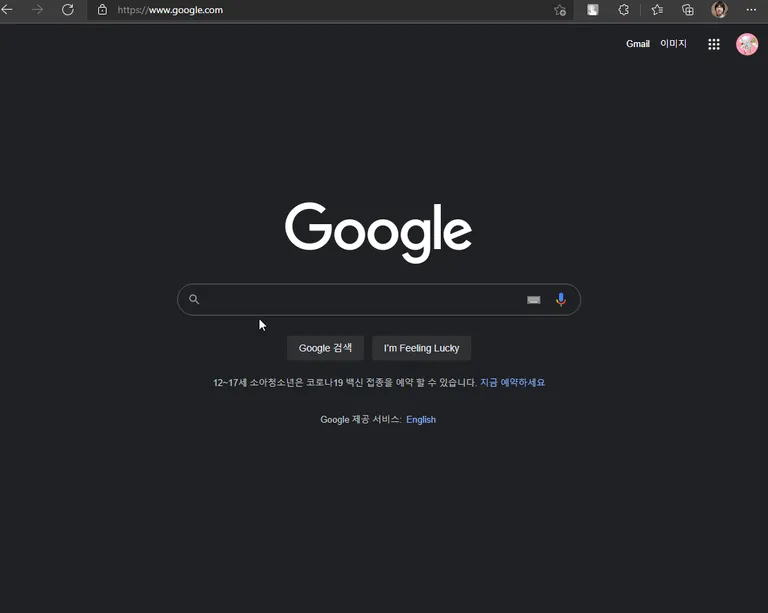Open the Favorites list icon
768x613 pixels.
tap(657, 10)
